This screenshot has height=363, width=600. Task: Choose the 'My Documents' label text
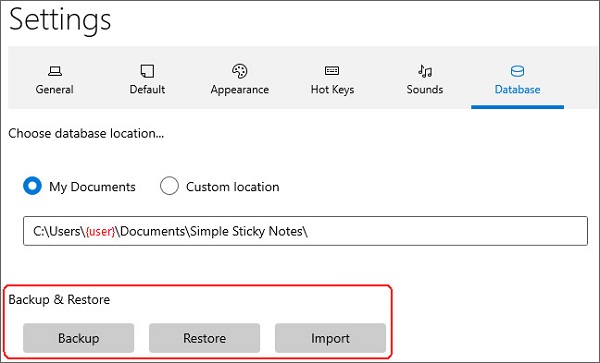pos(92,187)
